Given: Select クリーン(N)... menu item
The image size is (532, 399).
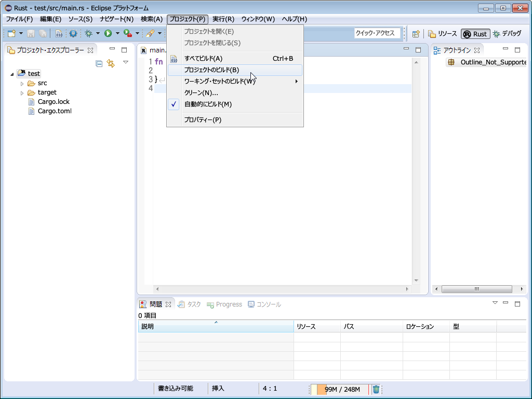Looking at the screenshot, I should point(235,93).
